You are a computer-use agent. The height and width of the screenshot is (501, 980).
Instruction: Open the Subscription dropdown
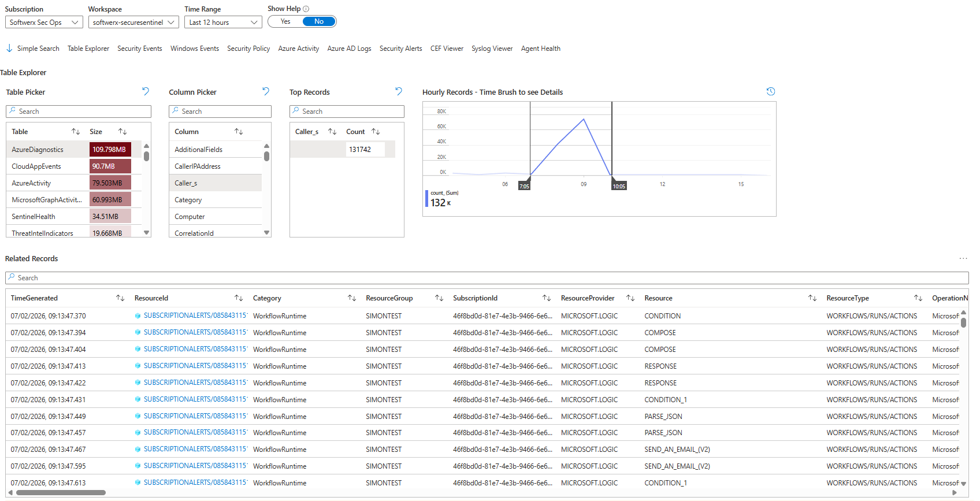44,23
